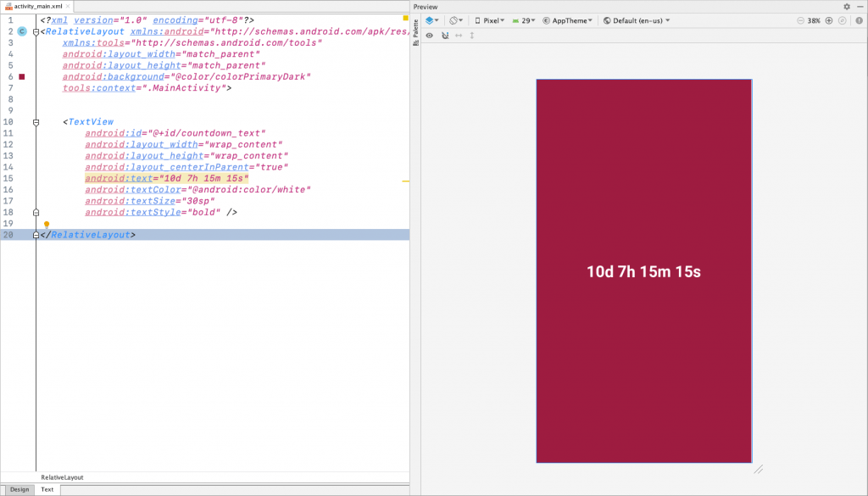
Task: Click the yellow intention lightbulb in the gutter
Action: coord(47,223)
